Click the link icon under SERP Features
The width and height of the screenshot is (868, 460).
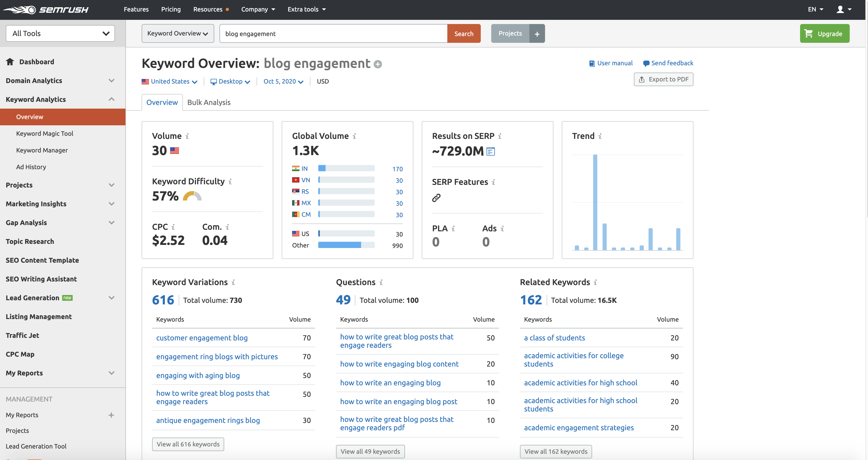[x=437, y=198]
